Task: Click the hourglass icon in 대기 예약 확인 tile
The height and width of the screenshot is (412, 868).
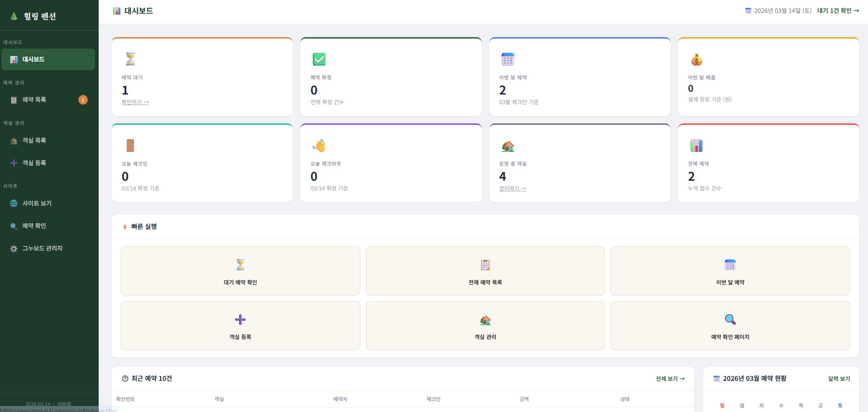Action: 240,265
